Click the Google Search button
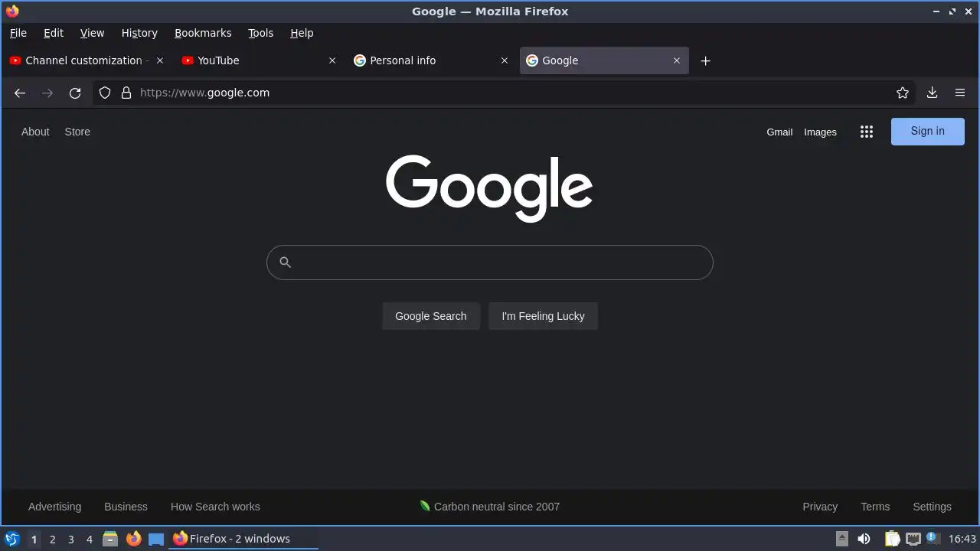The image size is (980, 551). point(431,316)
